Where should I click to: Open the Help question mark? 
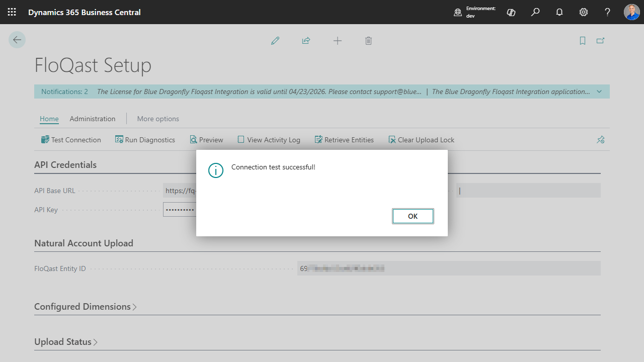pyautogui.click(x=608, y=12)
